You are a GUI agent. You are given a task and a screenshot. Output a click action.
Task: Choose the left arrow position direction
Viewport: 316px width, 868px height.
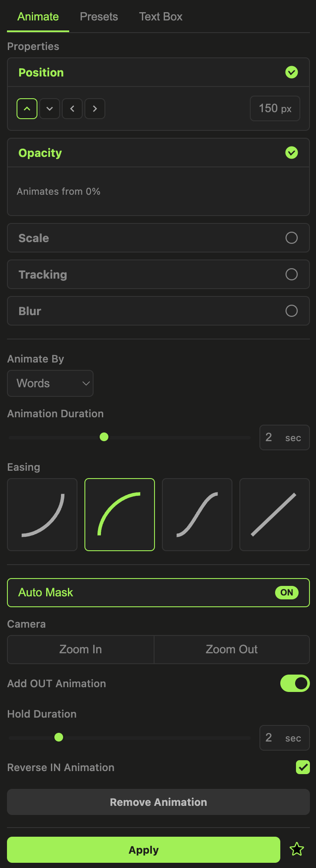coord(72,109)
